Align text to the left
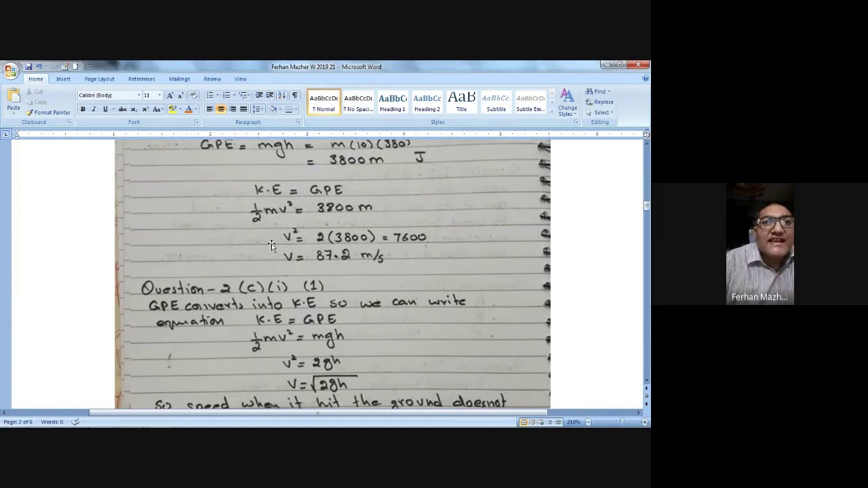The image size is (868, 488). click(210, 109)
